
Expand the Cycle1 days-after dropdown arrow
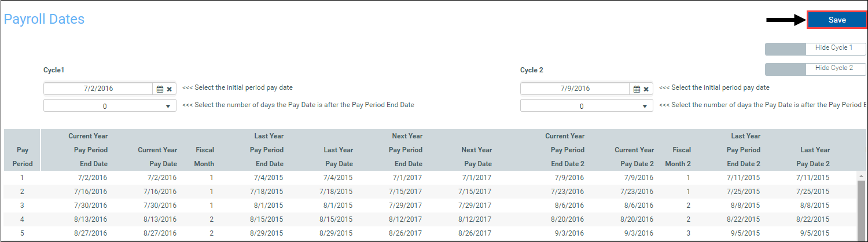168,107
